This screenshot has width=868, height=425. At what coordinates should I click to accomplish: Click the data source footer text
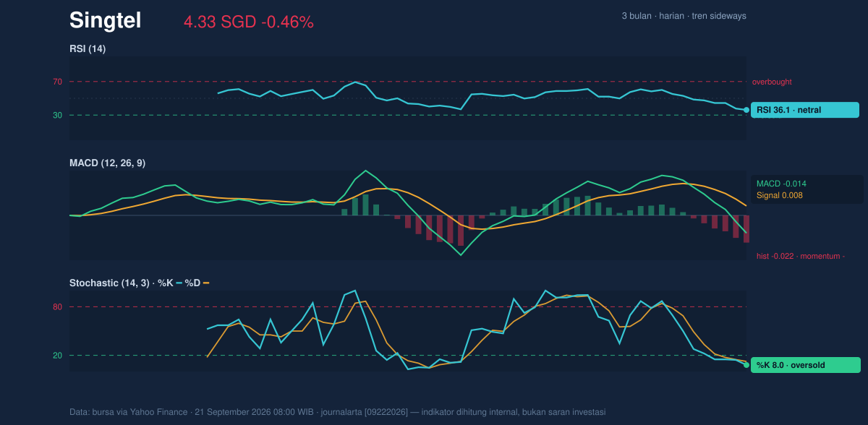[337, 412]
